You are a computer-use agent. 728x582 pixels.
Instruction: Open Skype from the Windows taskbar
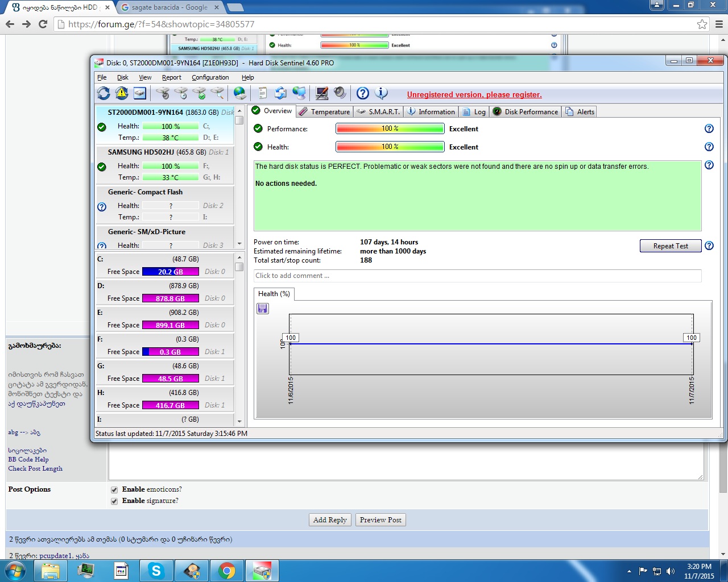point(156,570)
